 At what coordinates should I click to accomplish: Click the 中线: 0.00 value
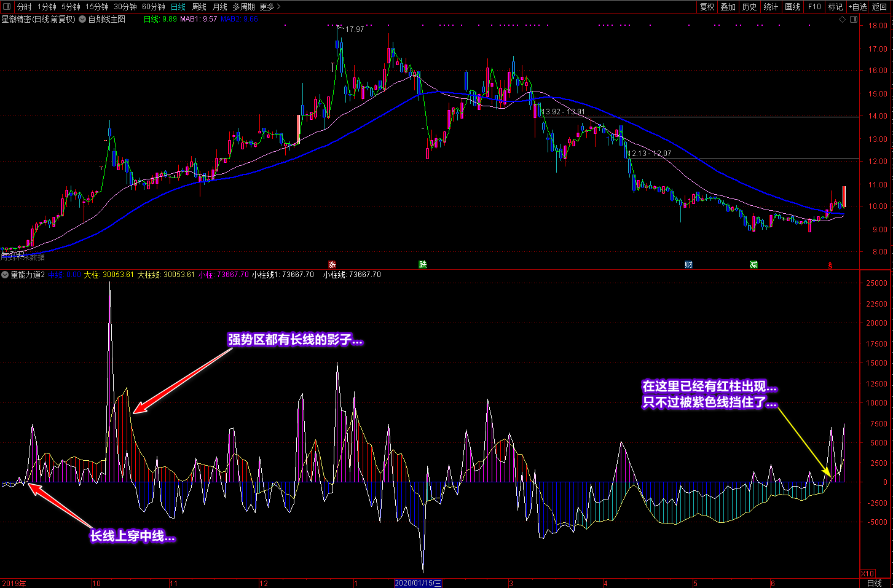65,275
